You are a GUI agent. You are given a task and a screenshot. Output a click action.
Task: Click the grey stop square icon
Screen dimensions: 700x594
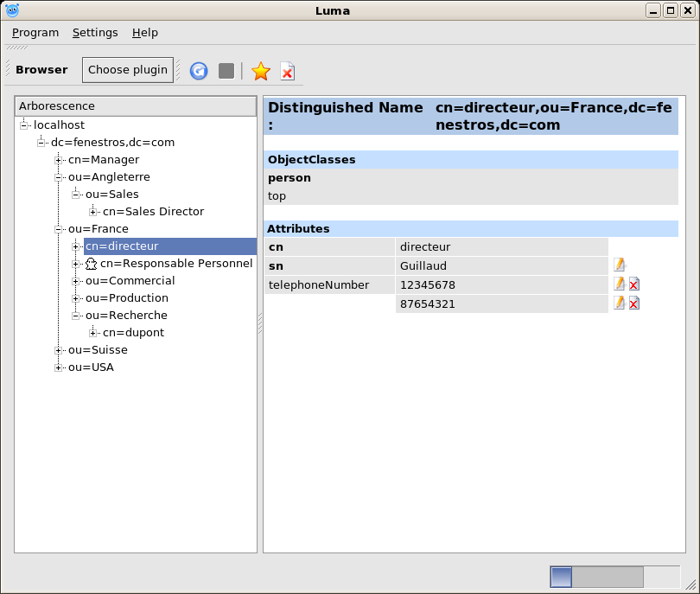tap(226, 71)
